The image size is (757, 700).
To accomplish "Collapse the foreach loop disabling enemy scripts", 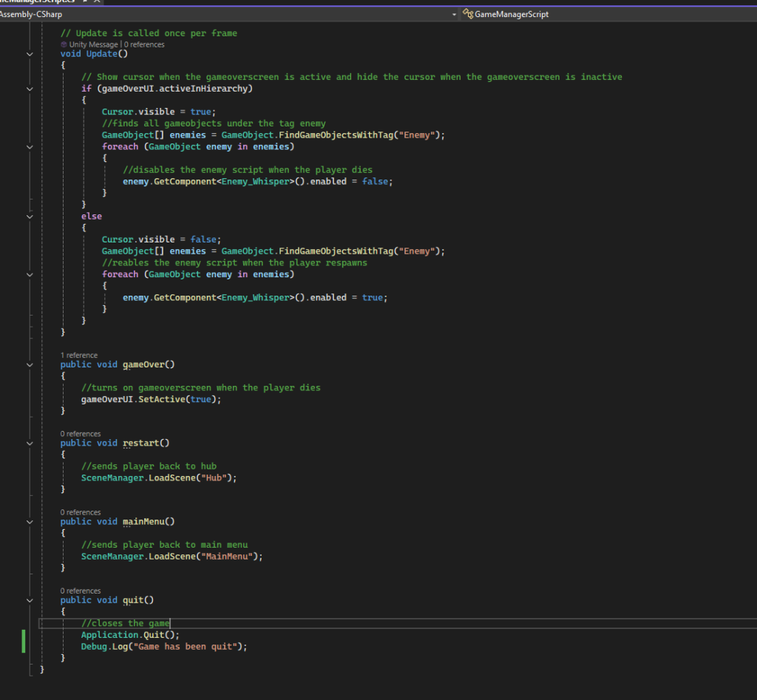I will coord(30,147).
